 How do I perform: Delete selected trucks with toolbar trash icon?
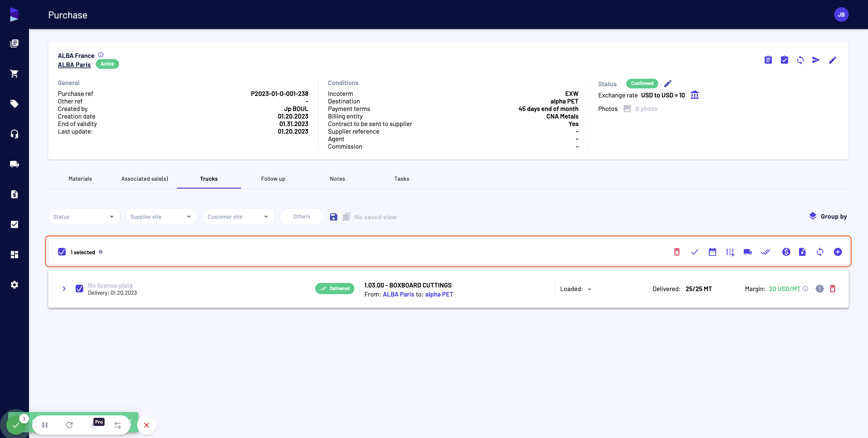[x=677, y=252]
